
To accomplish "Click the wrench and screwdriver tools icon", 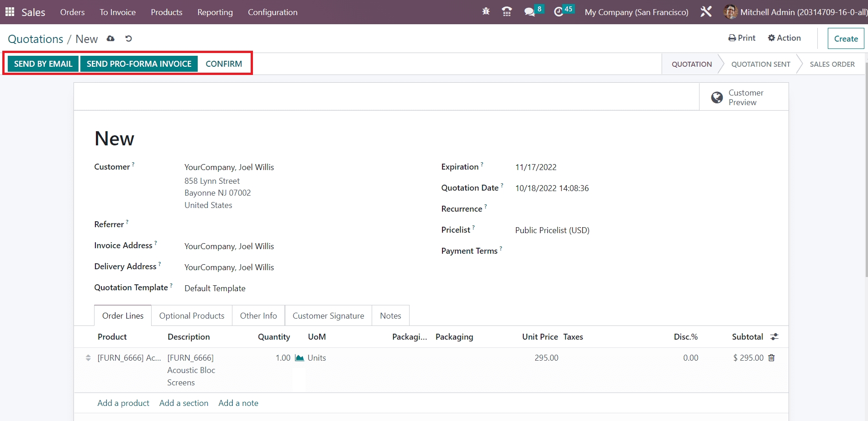I will click(x=706, y=12).
